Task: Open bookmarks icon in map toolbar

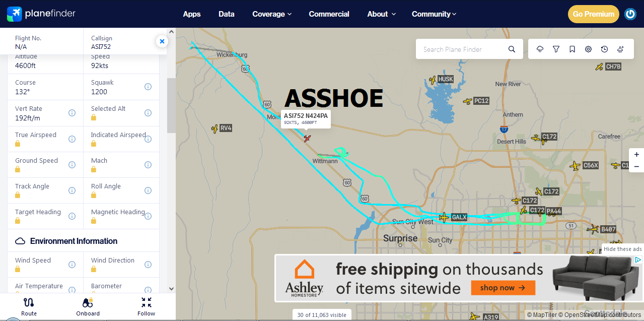Action: point(572,49)
